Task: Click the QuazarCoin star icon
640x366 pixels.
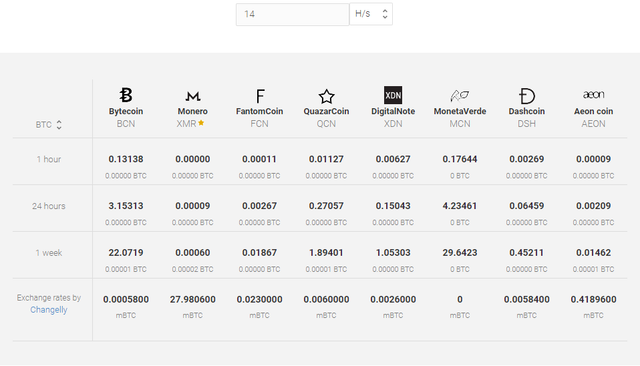Action: 326,96
